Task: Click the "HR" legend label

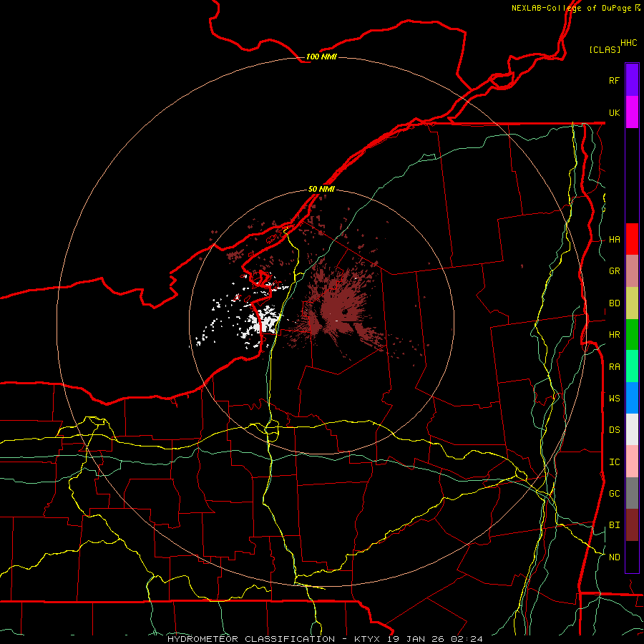Action: coord(614,335)
